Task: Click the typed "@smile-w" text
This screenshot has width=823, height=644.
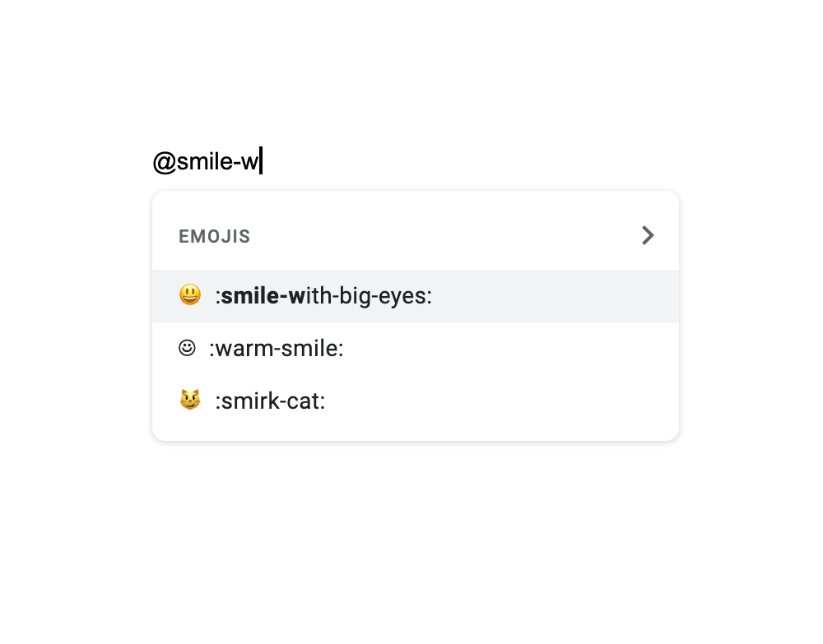Action: click(x=207, y=162)
